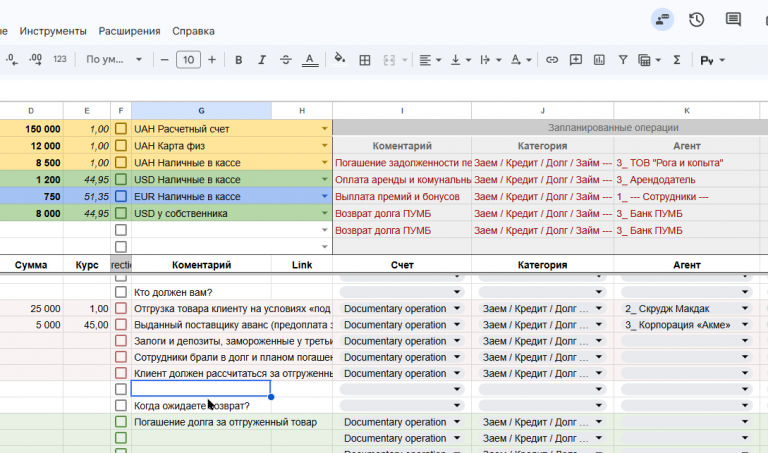Open the borders tool
This screenshot has width=768, height=453.
364,60
